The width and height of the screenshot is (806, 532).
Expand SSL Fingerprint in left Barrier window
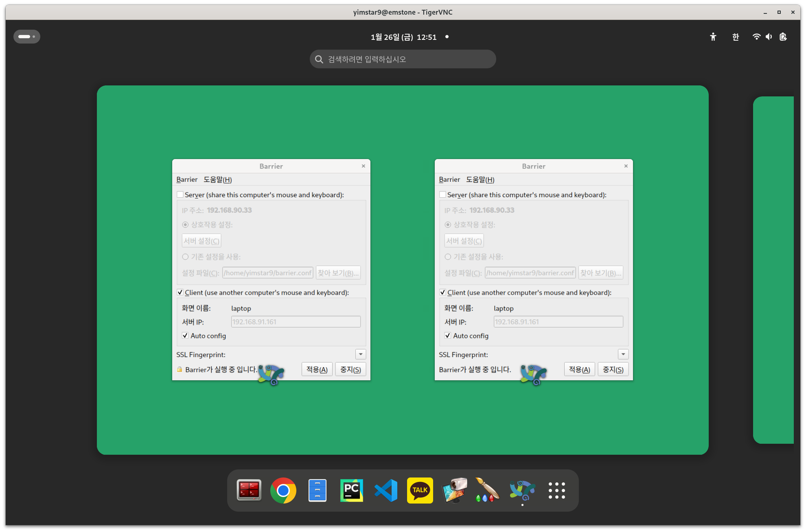(361, 354)
